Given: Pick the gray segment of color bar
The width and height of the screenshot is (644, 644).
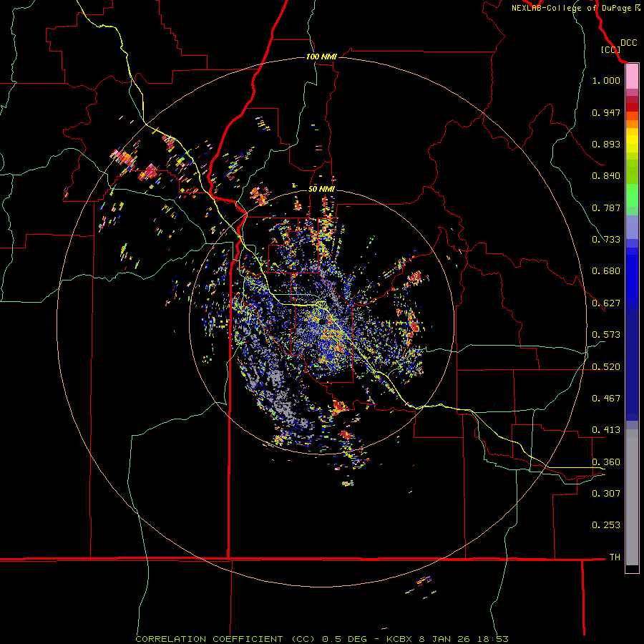Looking at the screenshot, I should [x=632, y=497].
